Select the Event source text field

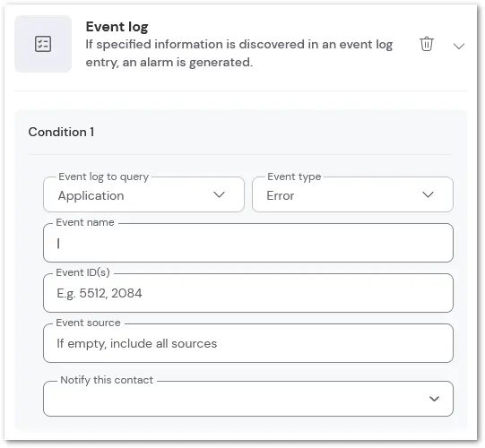coord(248,343)
